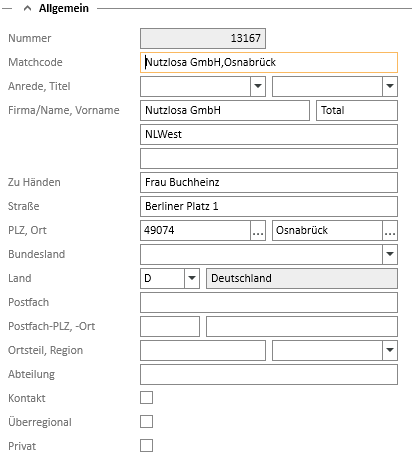Open the Anrede dropdown arrow

[x=258, y=86]
